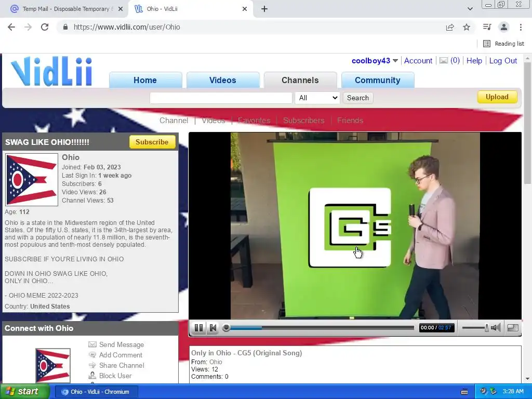Open the Videos navigation tab

point(222,80)
